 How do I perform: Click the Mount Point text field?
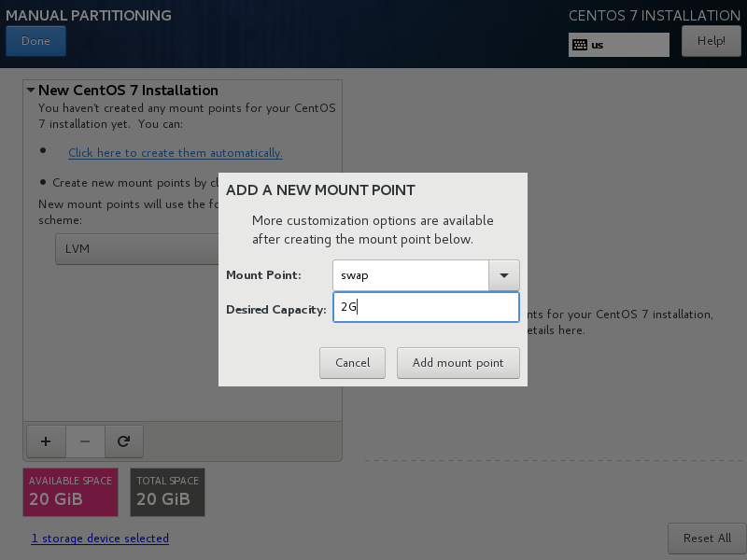pos(411,275)
